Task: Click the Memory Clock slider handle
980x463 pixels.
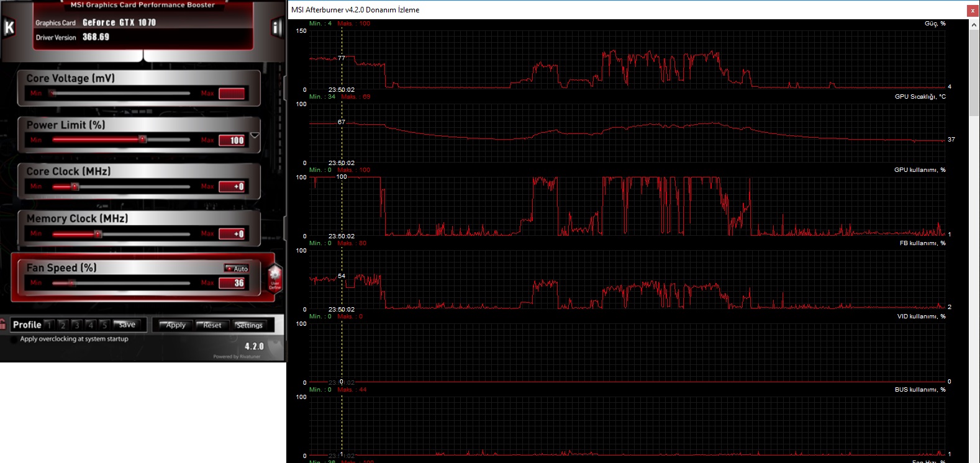Action: (98, 234)
